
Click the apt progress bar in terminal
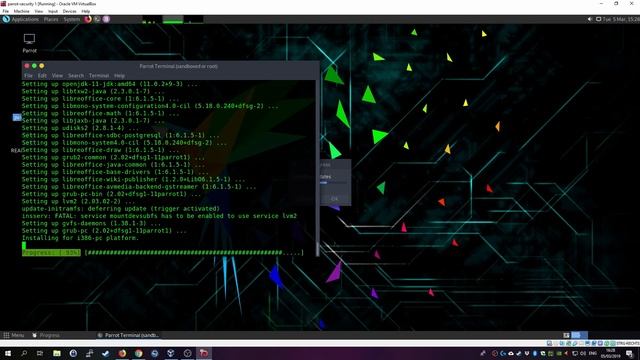pyautogui.click(x=162, y=253)
